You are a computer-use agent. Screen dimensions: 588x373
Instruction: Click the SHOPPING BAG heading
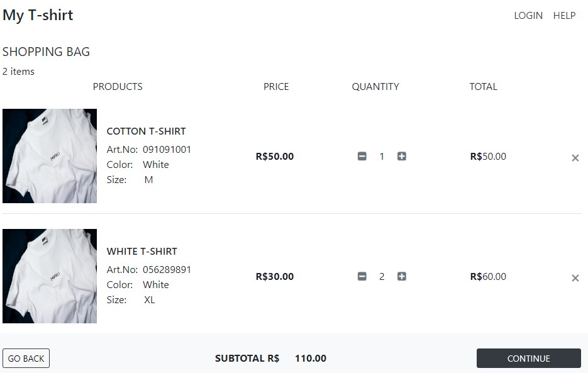coord(46,52)
